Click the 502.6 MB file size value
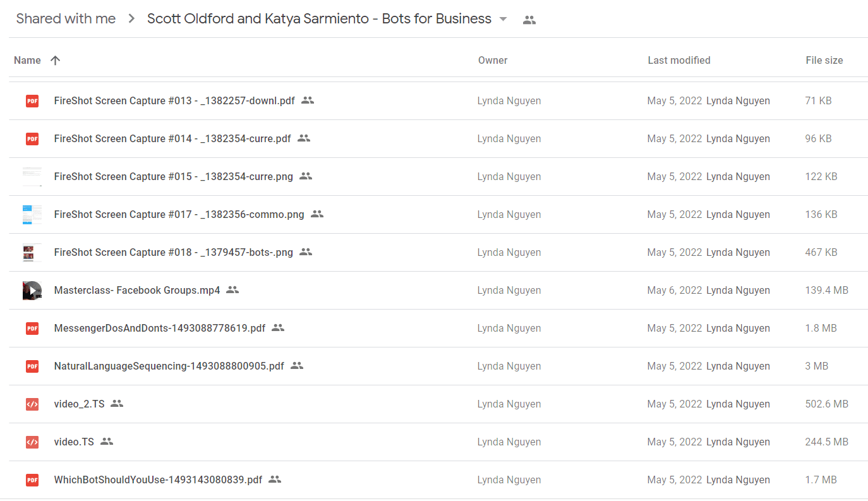 (x=827, y=404)
